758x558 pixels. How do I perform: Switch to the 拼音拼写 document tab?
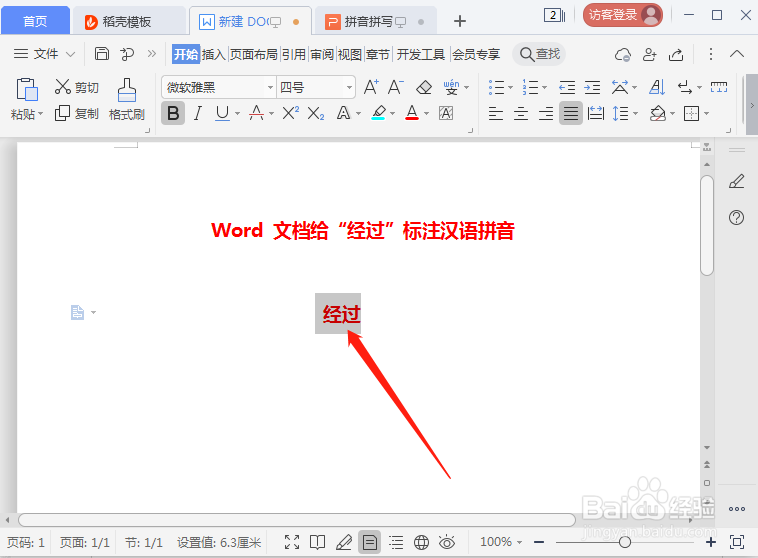376,22
